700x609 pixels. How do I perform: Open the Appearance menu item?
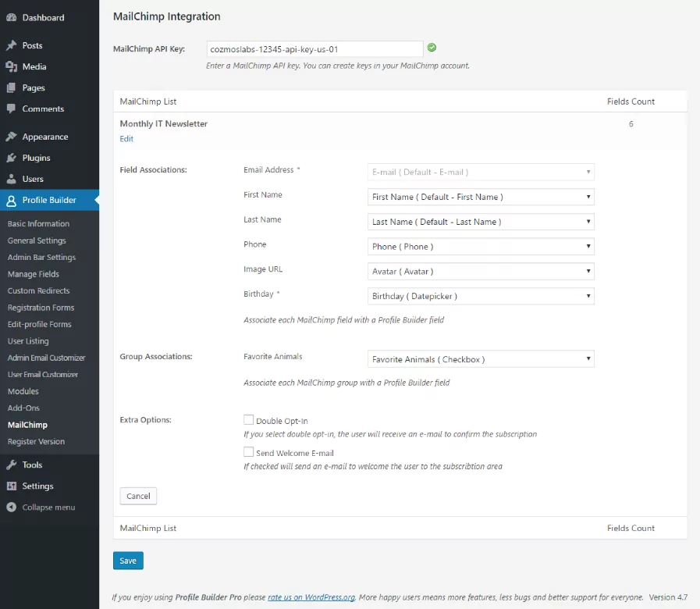[x=49, y=137]
